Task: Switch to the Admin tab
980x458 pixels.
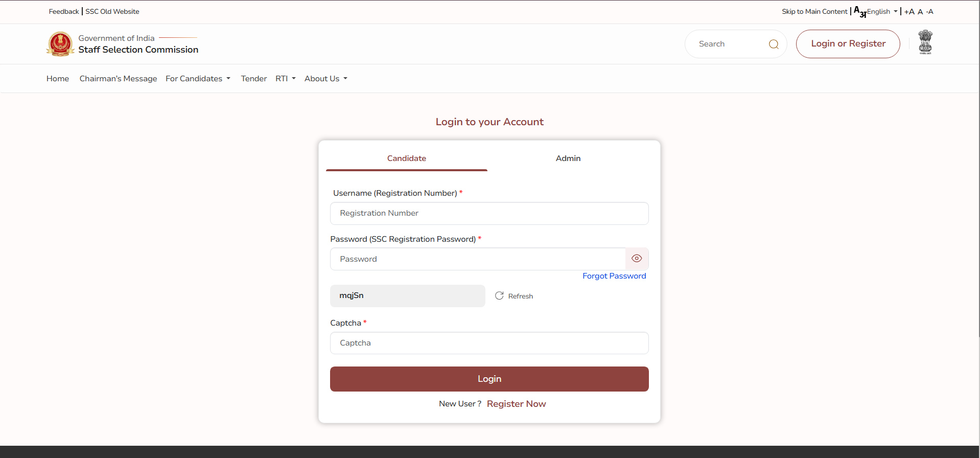Action: 568,158
